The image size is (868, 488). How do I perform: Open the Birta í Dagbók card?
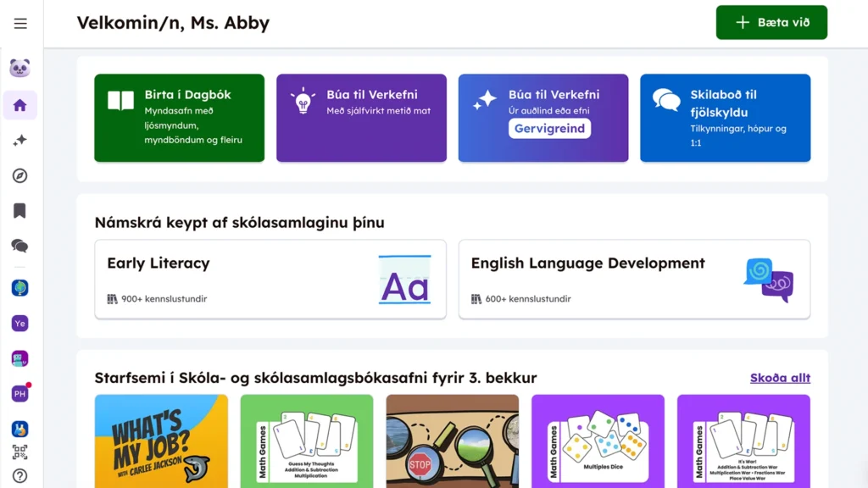coord(179,118)
